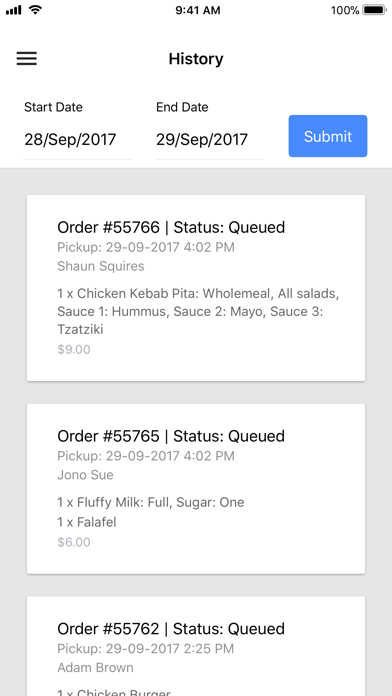Tap customer name Shaun Squires
The height and width of the screenshot is (696, 392).
click(101, 266)
